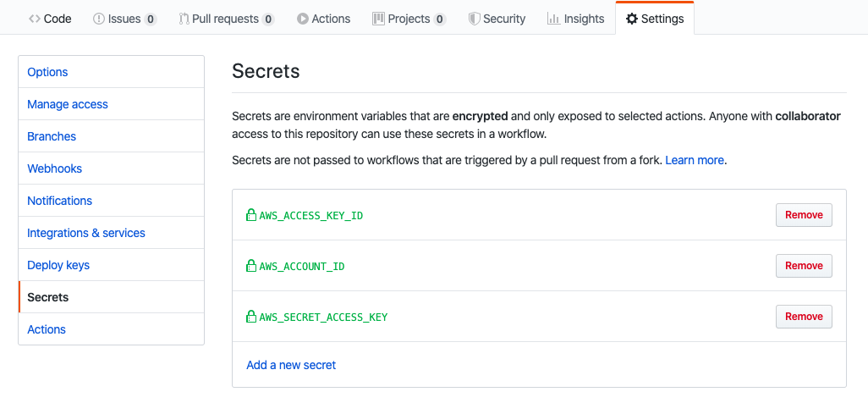Click the Actions play icon
This screenshot has height=403, width=868.
pyautogui.click(x=302, y=19)
